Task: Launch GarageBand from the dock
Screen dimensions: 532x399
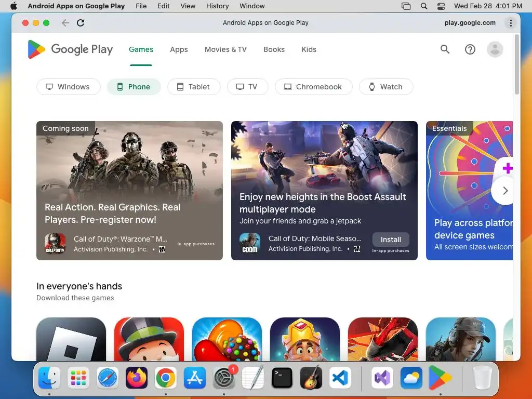Action: pyautogui.click(x=311, y=378)
